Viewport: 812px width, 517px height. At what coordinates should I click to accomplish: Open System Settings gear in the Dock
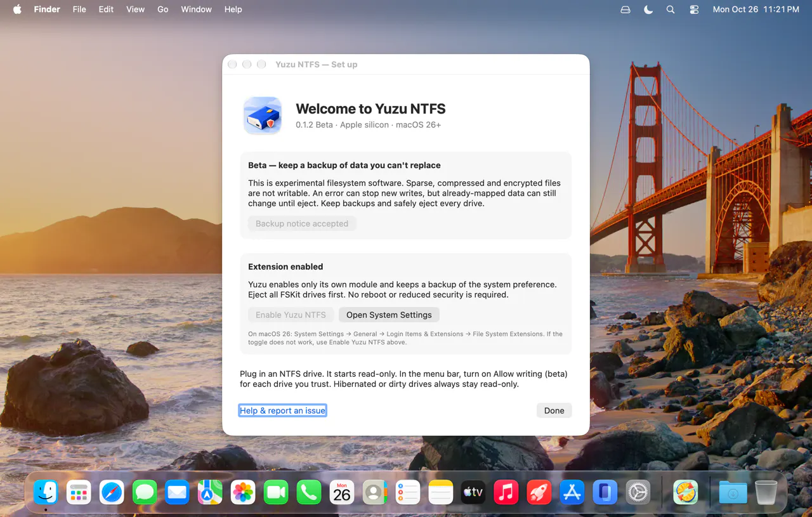tap(638, 492)
